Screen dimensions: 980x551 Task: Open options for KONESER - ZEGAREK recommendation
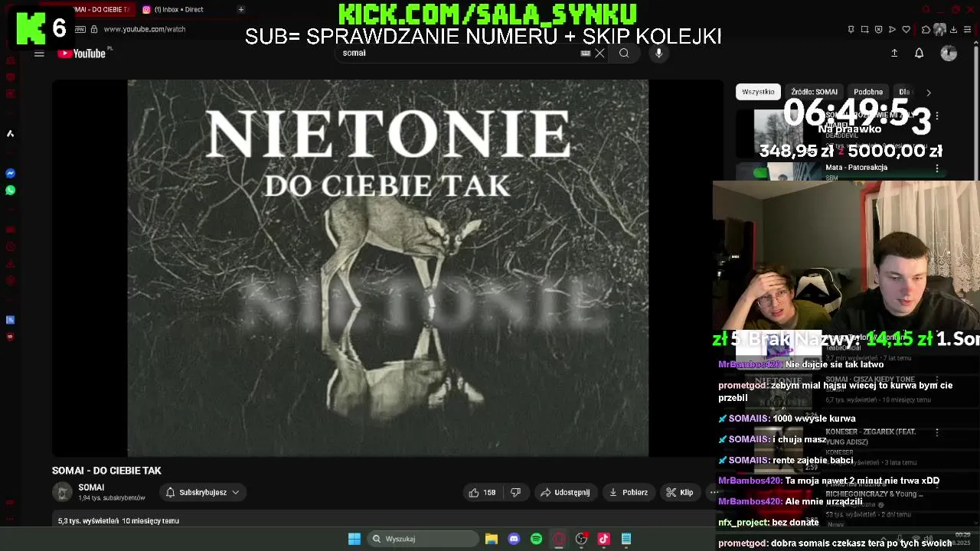click(937, 433)
